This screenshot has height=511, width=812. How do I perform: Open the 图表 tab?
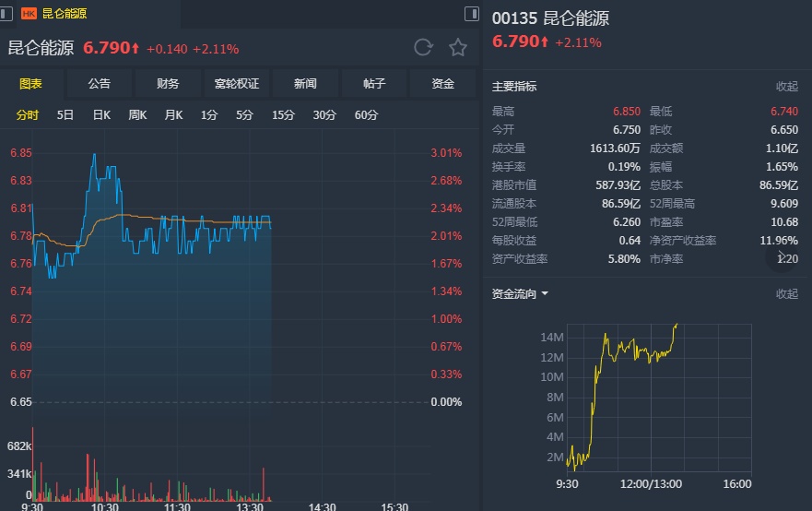pyautogui.click(x=31, y=83)
